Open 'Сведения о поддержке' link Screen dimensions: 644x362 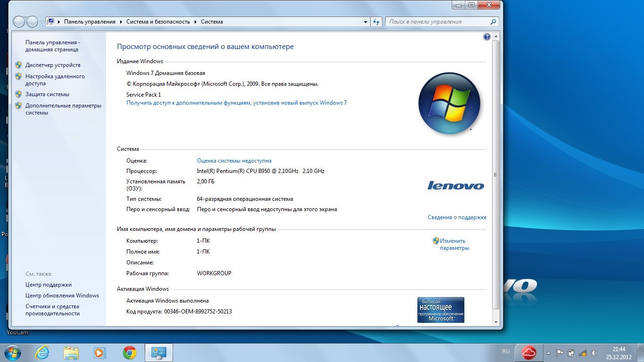(x=457, y=217)
